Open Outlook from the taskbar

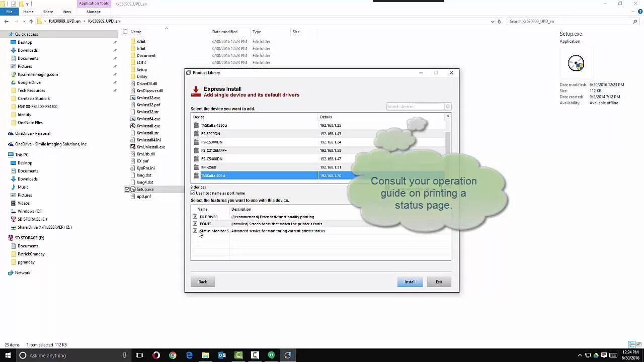pos(222,355)
